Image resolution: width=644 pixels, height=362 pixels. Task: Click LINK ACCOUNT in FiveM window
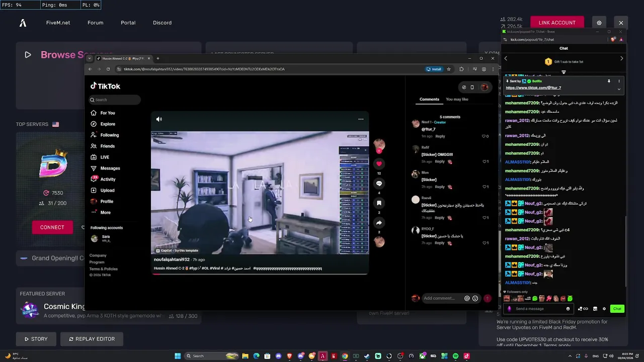(557, 23)
